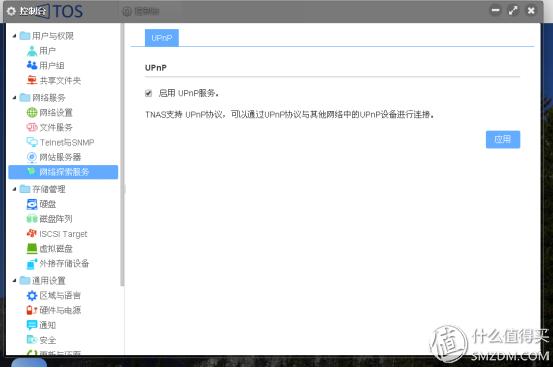Select the UPnP tab
This screenshot has height=368, width=553.
pos(162,38)
